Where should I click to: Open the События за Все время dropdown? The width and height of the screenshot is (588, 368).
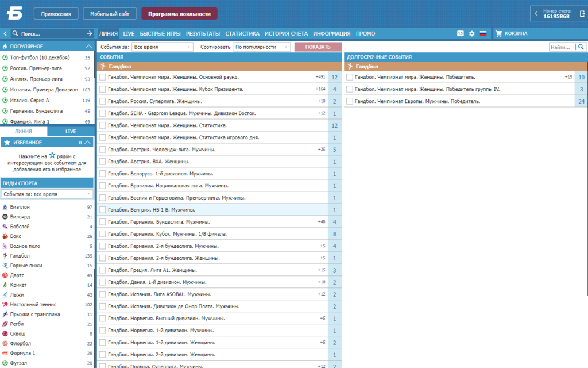(x=162, y=47)
